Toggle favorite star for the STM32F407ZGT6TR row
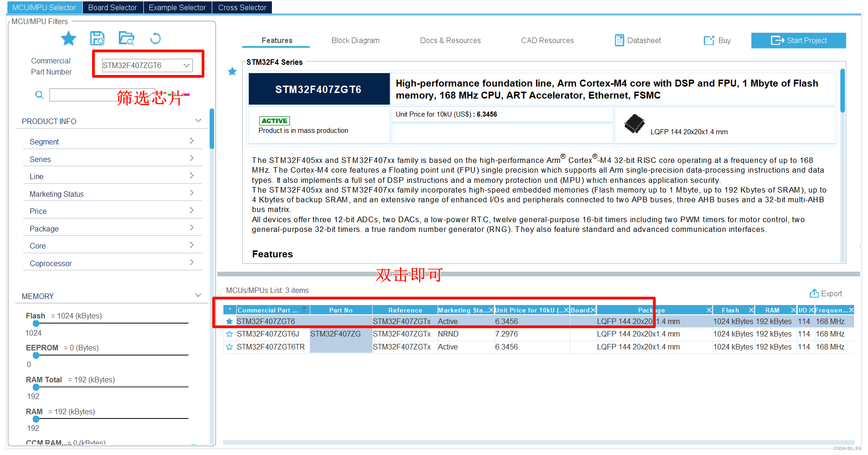The width and height of the screenshot is (868, 455). 229,347
